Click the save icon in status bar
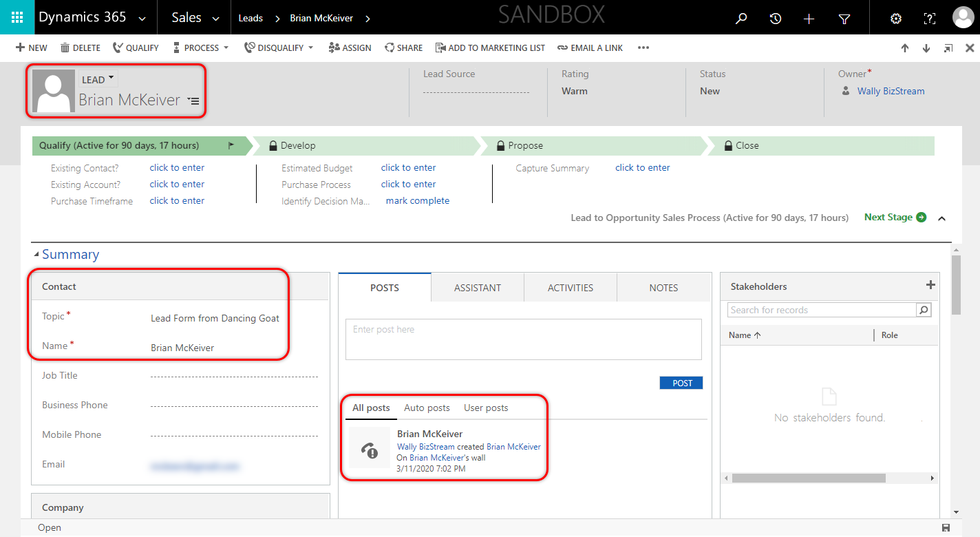 [946, 527]
